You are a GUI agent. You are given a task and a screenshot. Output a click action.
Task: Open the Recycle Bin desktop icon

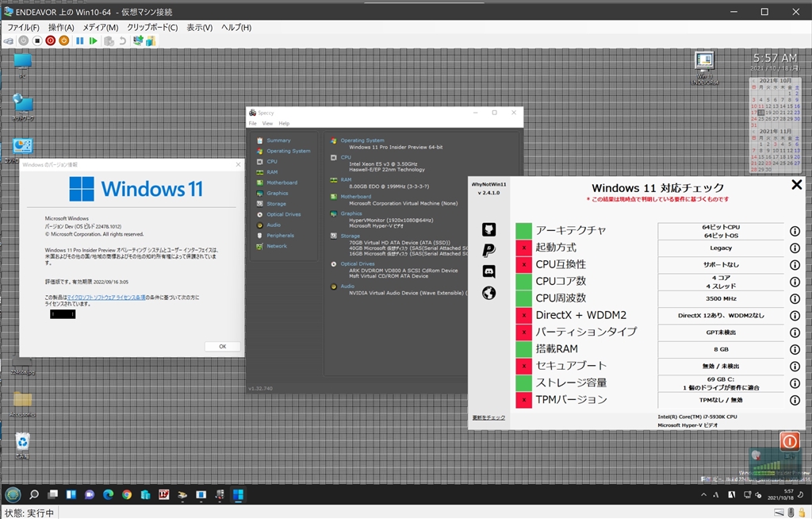[22, 445]
